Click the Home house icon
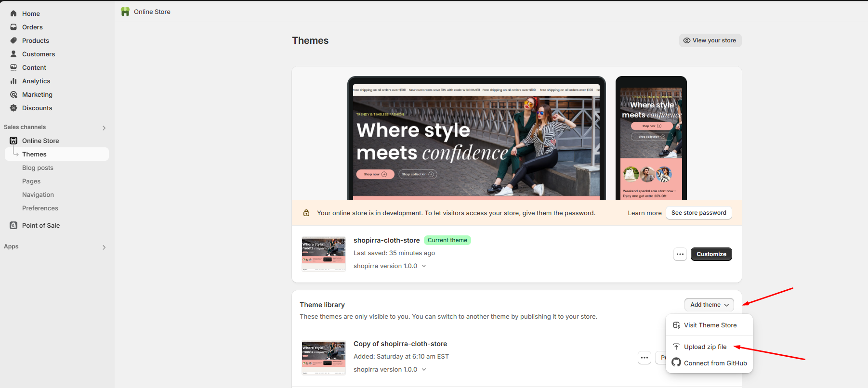The height and width of the screenshot is (388, 868). click(x=13, y=13)
